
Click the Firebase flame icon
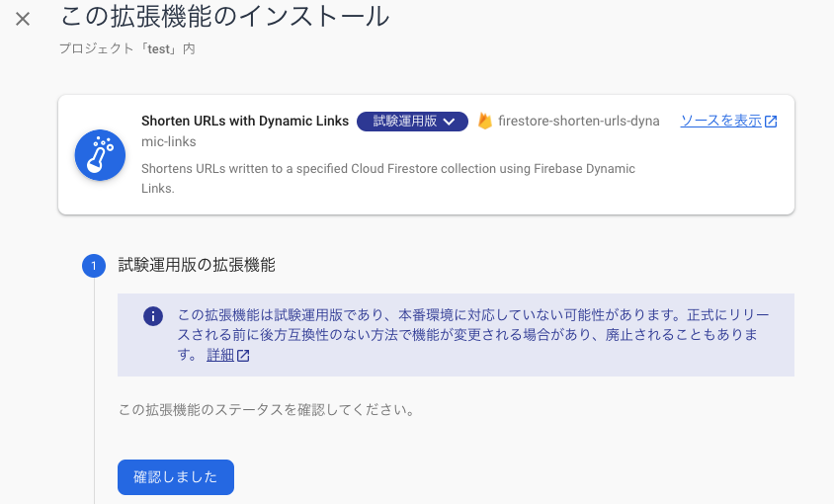[484, 122]
